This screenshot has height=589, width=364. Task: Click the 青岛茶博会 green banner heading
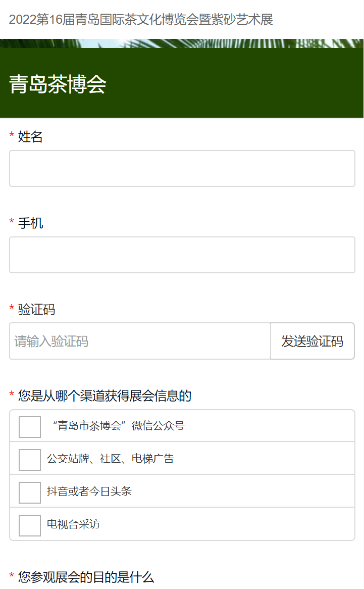[x=58, y=84]
